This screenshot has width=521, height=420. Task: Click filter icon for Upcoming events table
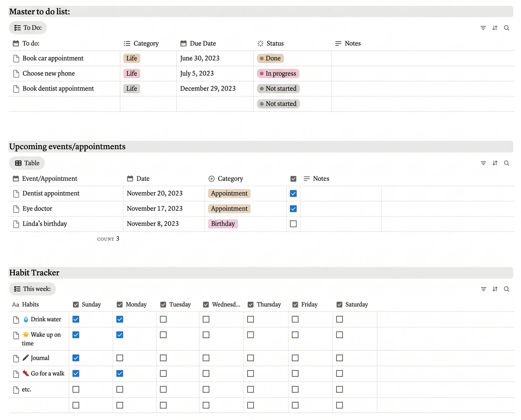pos(484,163)
